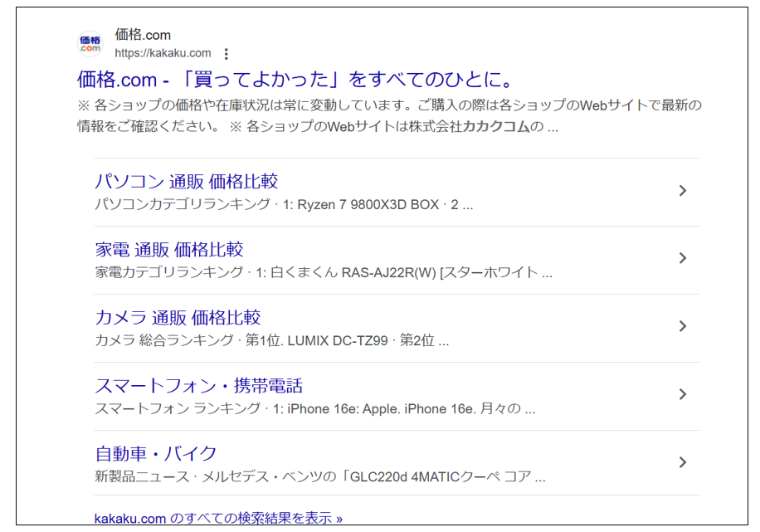Expand the chevron on カメラ row
The width and height of the screenshot is (760, 532).
pyautogui.click(x=683, y=326)
